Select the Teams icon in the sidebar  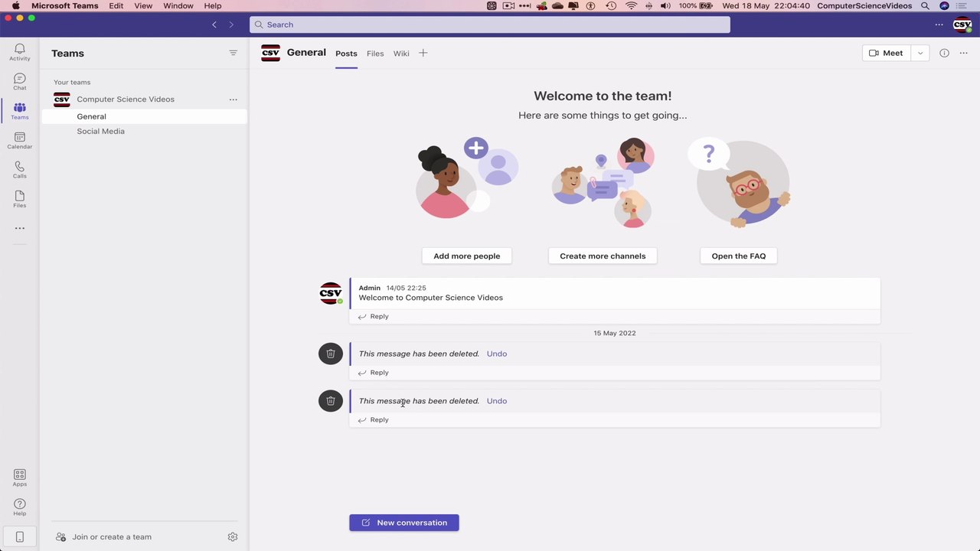pos(20,111)
